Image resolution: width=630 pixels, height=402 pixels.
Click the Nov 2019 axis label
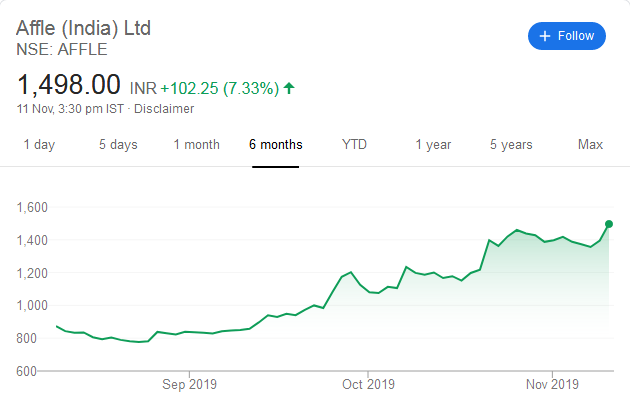coord(552,384)
